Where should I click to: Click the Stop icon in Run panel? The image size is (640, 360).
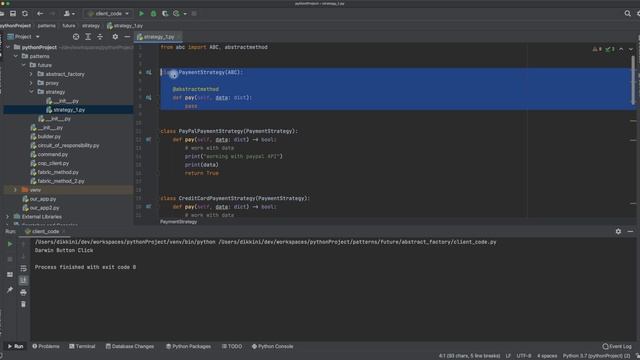10,259
